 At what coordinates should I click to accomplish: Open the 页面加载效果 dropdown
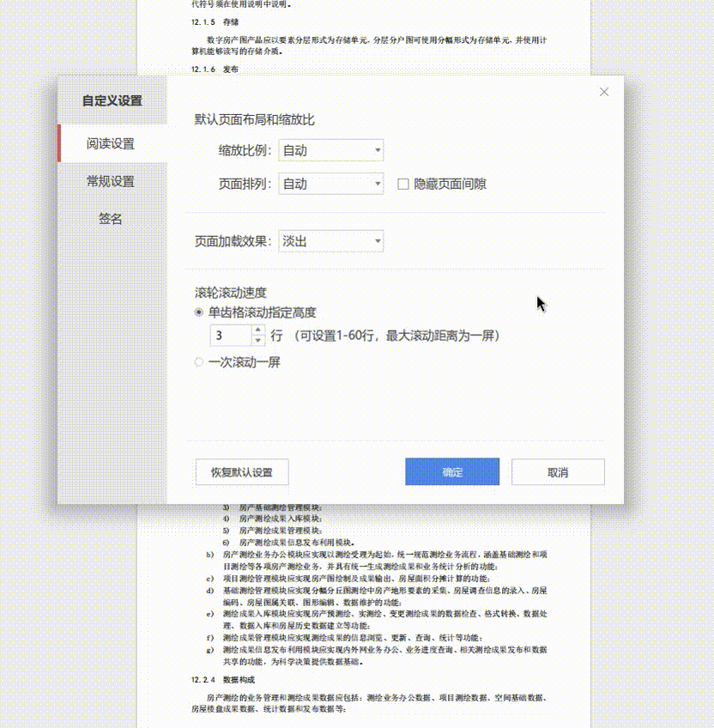point(331,241)
